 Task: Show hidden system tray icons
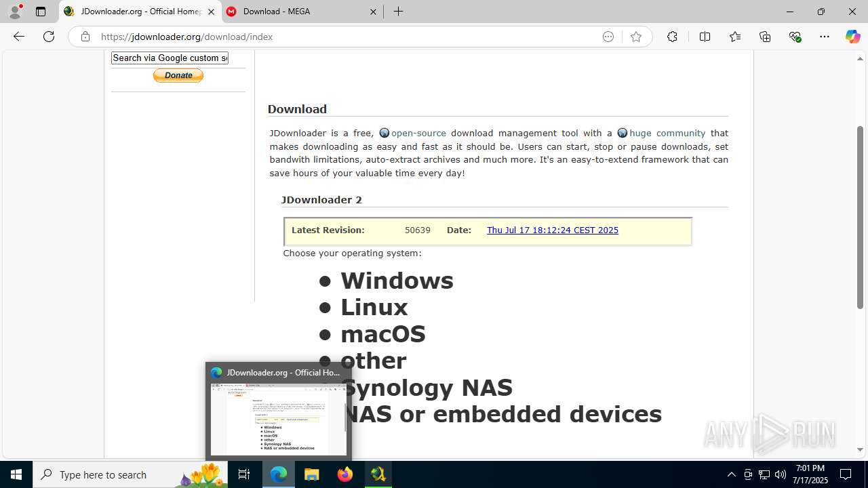pyautogui.click(x=732, y=474)
